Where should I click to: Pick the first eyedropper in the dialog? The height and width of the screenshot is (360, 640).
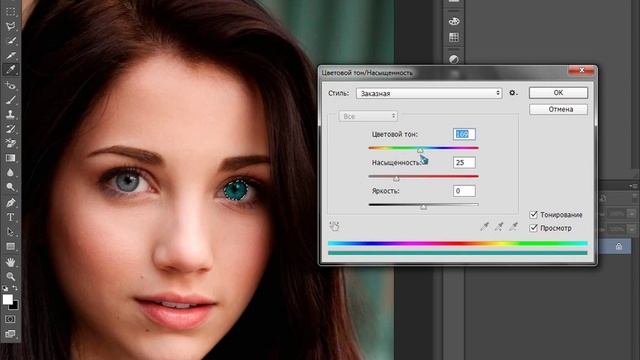484,226
